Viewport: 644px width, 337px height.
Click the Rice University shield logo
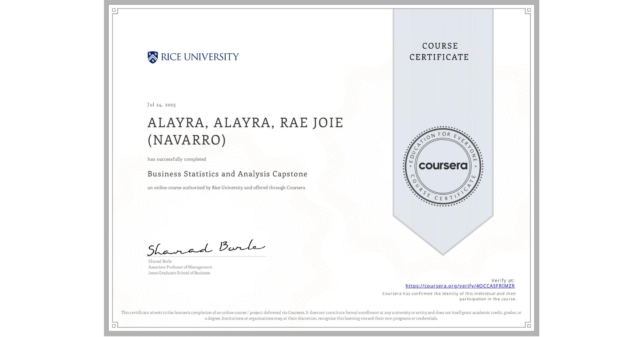click(x=153, y=57)
